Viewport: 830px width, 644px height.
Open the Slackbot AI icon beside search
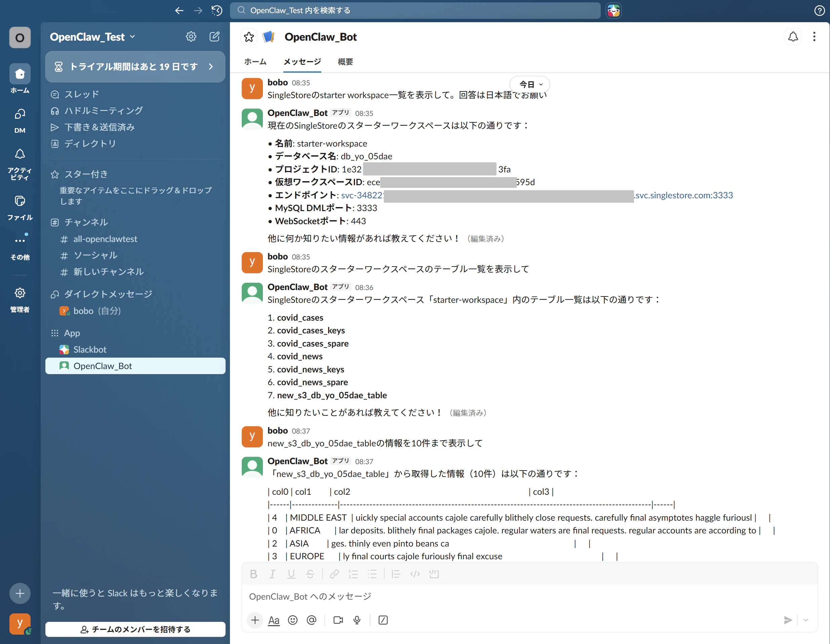point(614,11)
